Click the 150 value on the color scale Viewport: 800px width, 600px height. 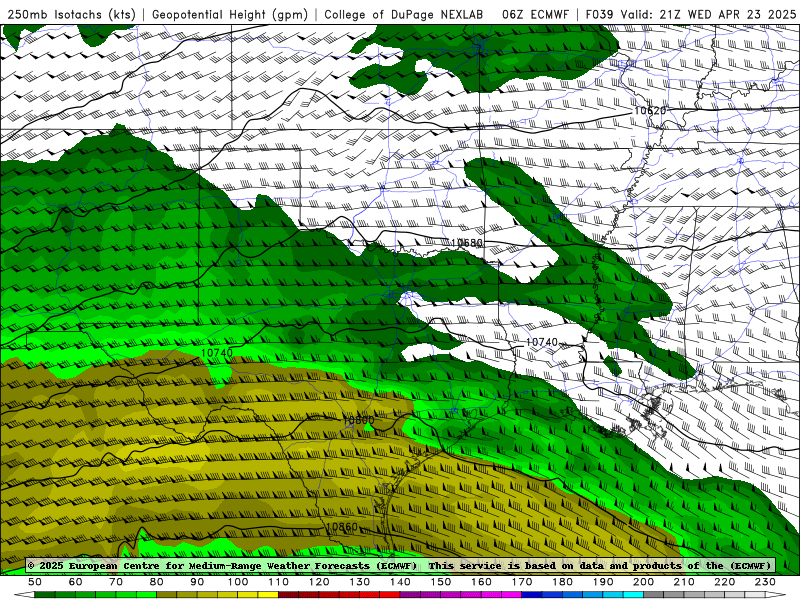[x=440, y=582]
